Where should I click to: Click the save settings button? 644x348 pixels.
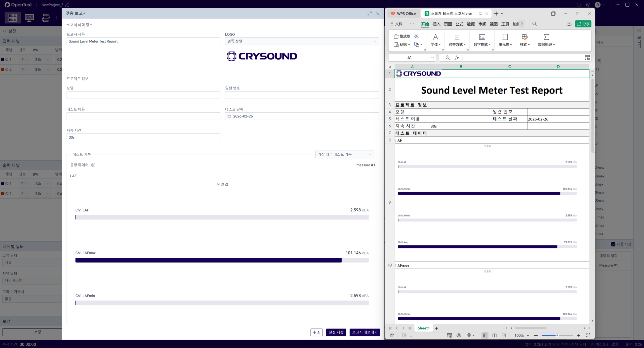[x=336, y=332]
